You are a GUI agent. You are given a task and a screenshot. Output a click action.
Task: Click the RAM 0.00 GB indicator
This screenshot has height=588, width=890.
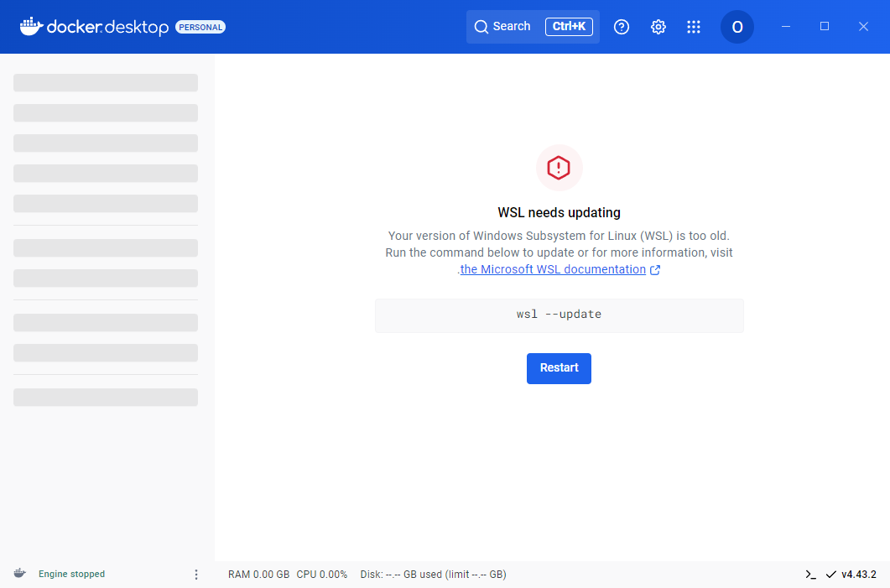[x=259, y=575]
